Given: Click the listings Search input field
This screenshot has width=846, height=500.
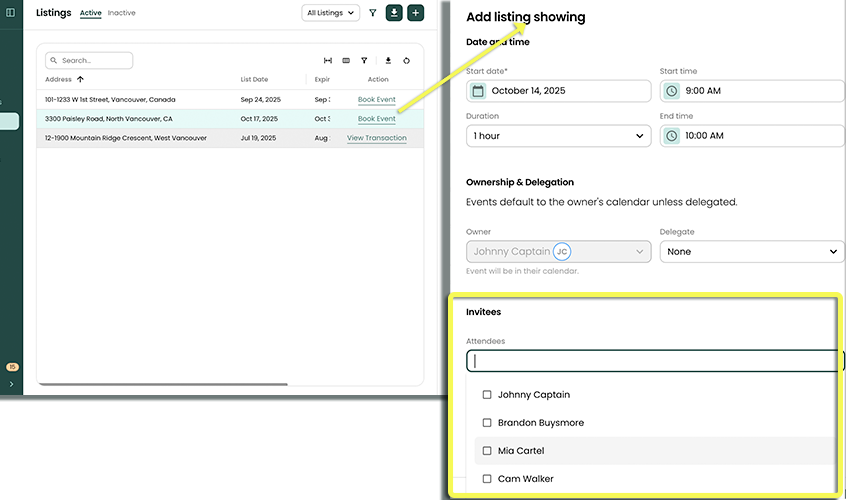Looking at the screenshot, I should pos(90,61).
